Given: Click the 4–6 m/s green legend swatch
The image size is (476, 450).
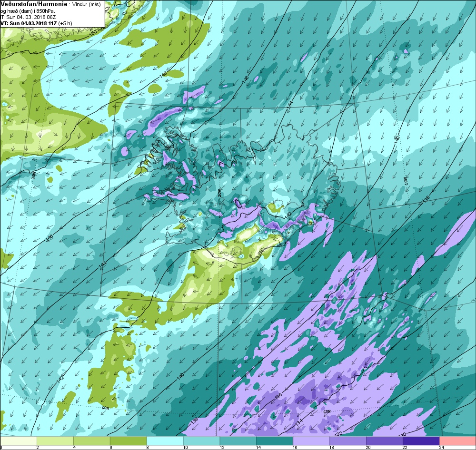Looking at the screenshot, I should tap(92, 441).
